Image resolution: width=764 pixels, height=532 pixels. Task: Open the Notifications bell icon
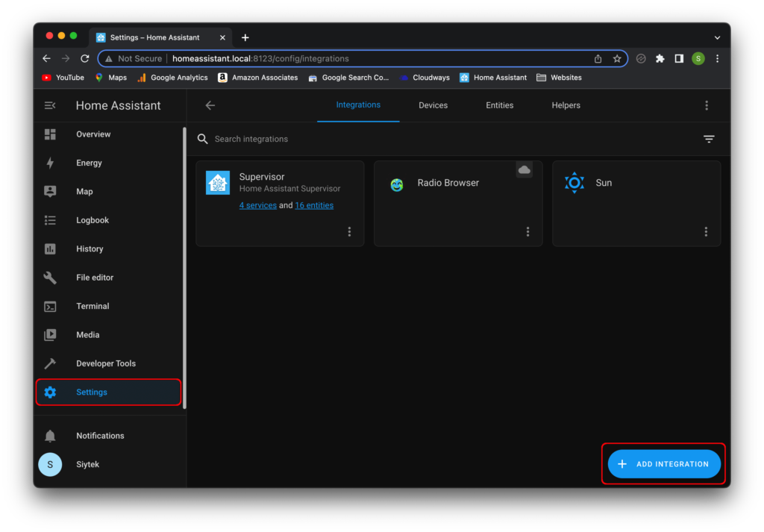coord(50,436)
